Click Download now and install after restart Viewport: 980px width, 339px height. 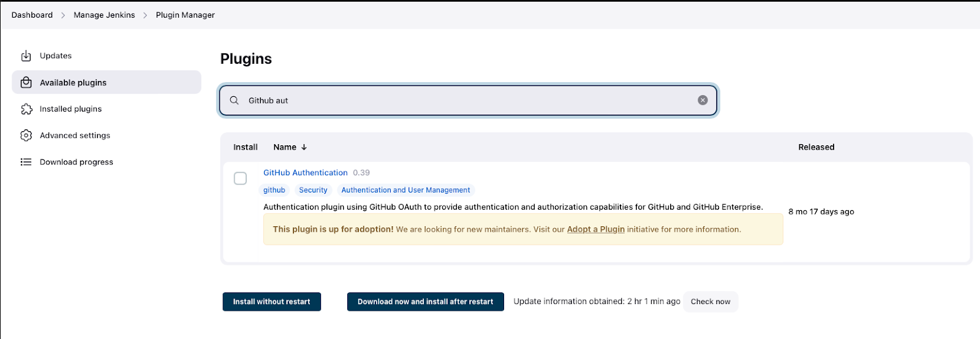tap(425, 302)
